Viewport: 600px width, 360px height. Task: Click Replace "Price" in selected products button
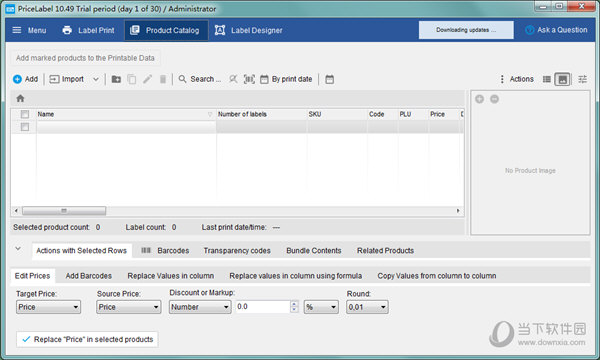click(x=87, y=339)
